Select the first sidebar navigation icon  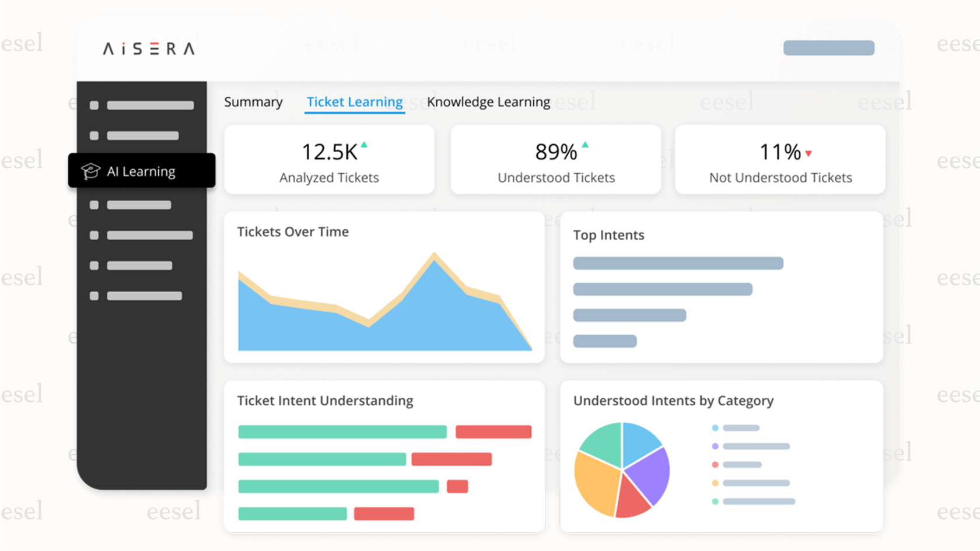93,105
